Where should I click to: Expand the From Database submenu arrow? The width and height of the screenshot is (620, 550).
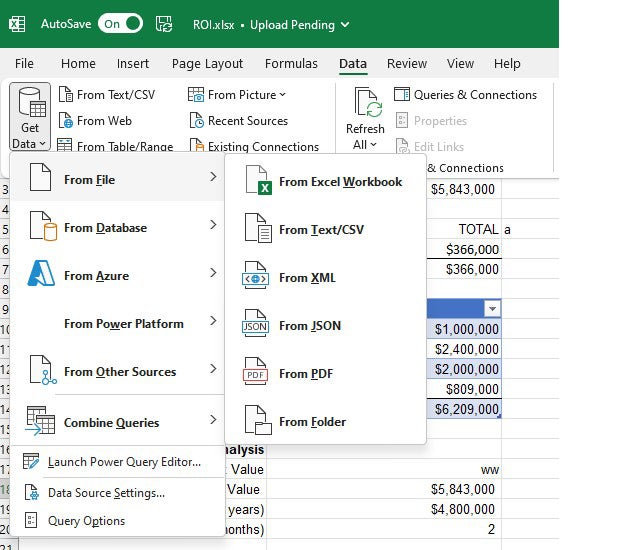coord(213,225)
